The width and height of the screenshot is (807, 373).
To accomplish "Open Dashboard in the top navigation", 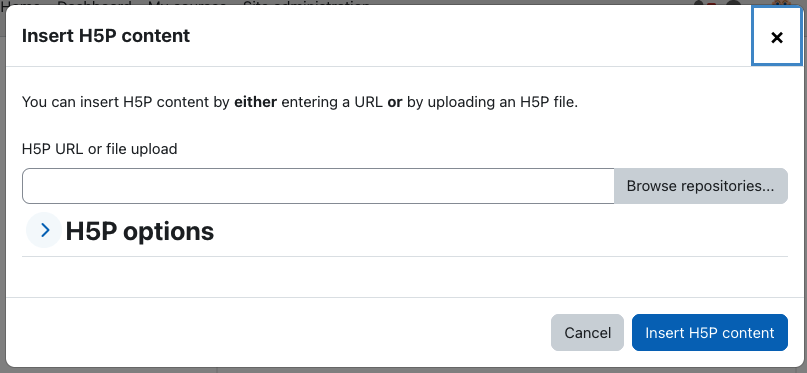I will 94,3.
